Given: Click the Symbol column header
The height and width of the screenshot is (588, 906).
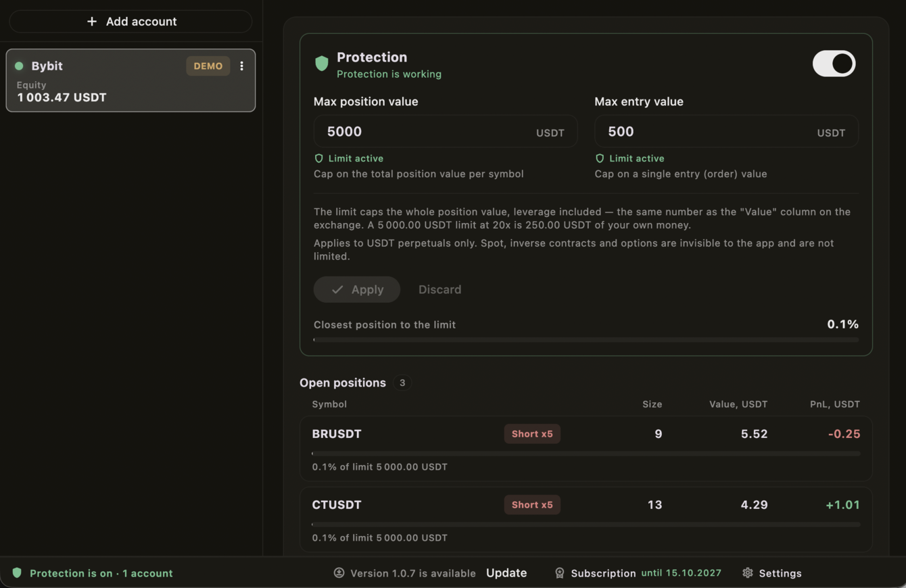Looking at the screenshot, I should click(x=329, y=404).
